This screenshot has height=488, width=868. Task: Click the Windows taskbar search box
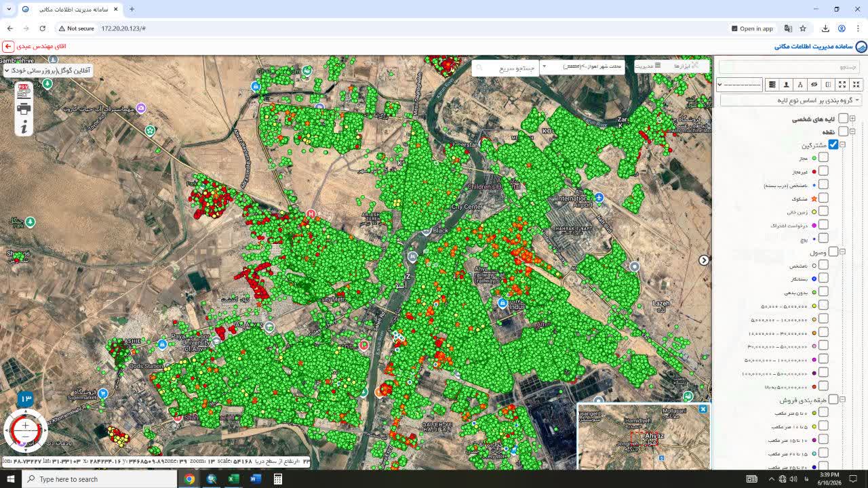[99, 479]
